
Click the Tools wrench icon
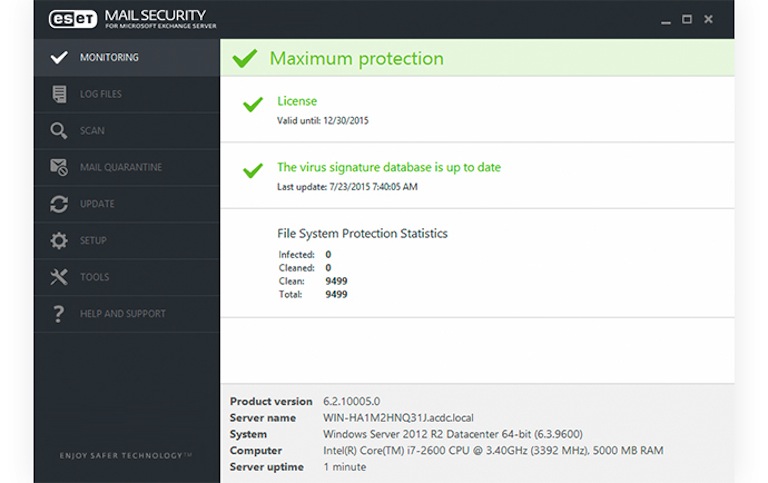pos(59,277)
